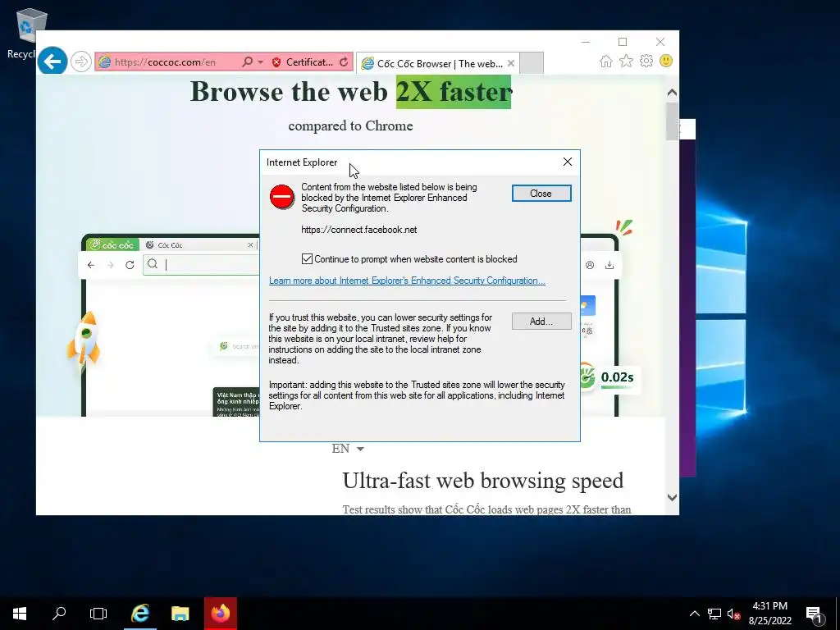Click profile icon in Cốc Cốc mockup

590,265
